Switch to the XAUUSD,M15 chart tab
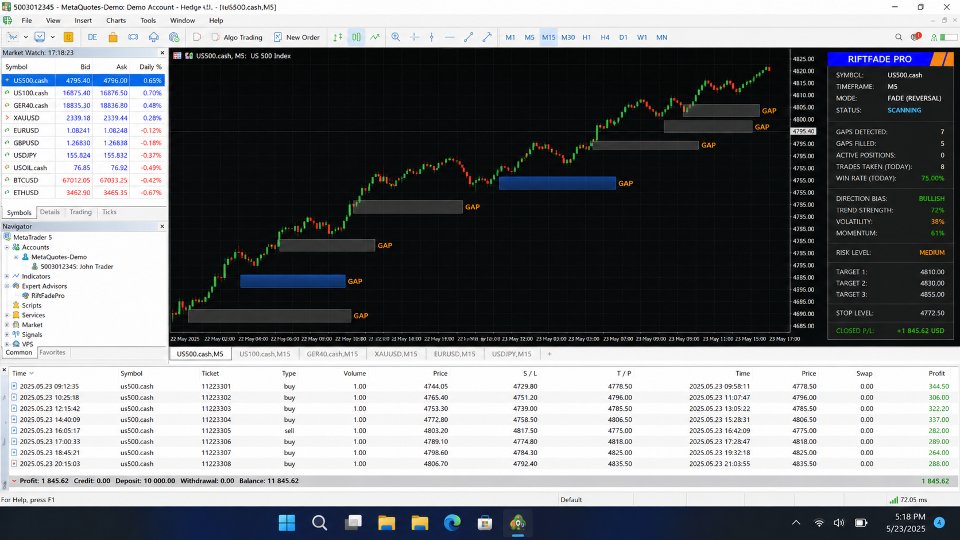 (396, 354)
